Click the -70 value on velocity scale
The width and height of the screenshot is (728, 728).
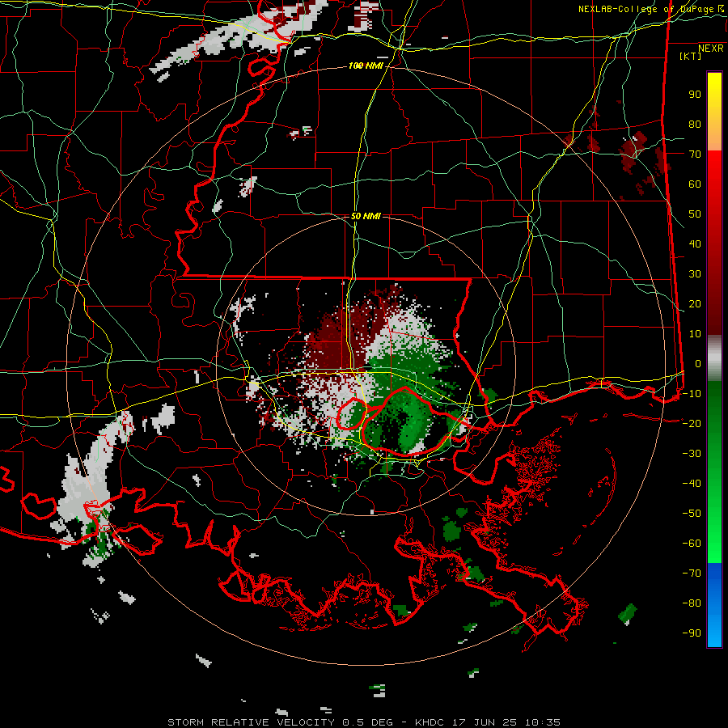point(692,574)
